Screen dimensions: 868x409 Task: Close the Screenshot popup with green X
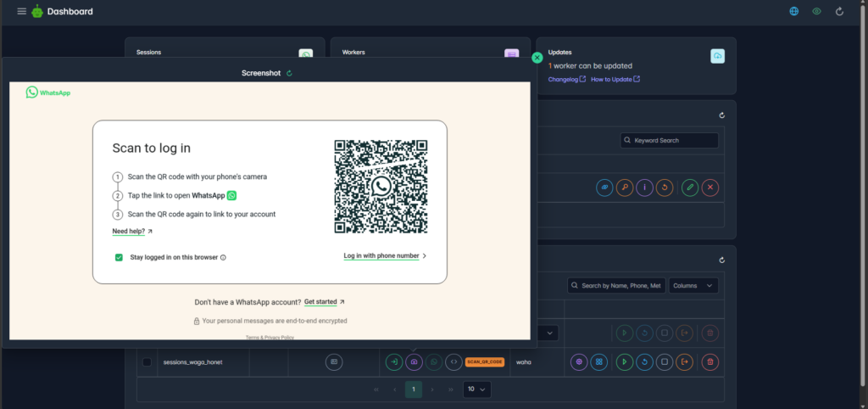pos(537,58)
